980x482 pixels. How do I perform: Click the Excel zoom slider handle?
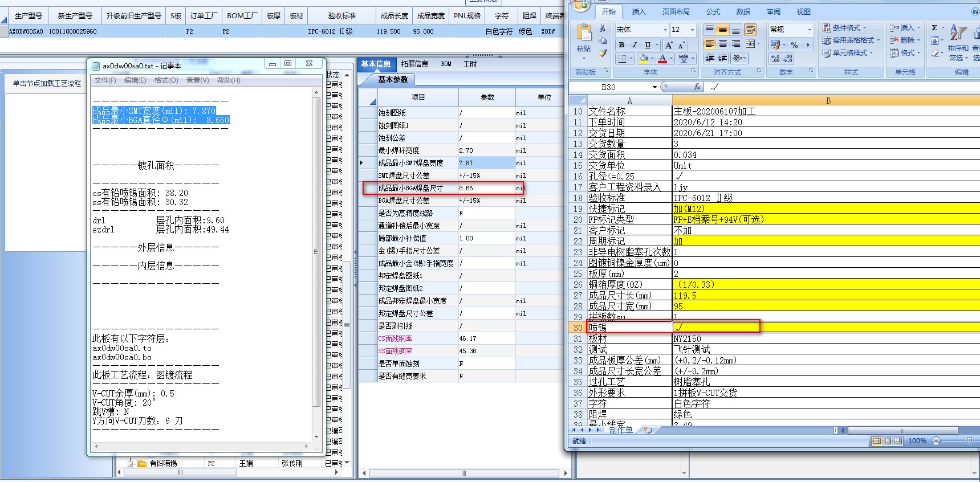point(969,441)
